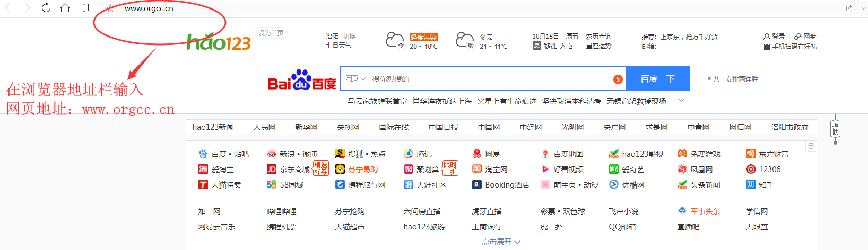This screenshot has height=250, width=868.
Task: Select 人民网 in the news bar
Action: coord(264,127)
